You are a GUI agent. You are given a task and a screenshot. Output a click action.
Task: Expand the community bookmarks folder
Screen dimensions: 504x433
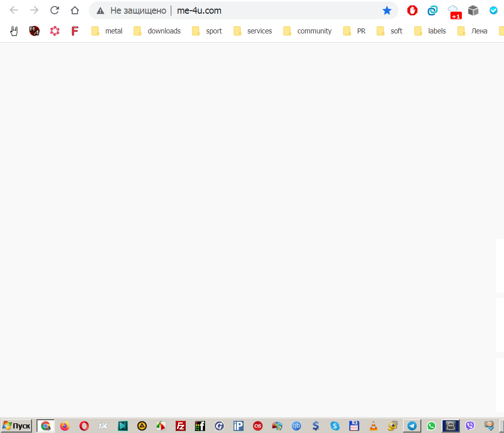[x=307, y=31]
